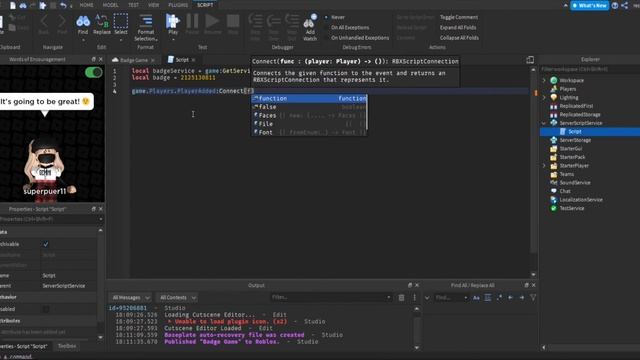Open the MODEL ribbon tab
This screenshot has width=640, height=360.
coord(110,5)
